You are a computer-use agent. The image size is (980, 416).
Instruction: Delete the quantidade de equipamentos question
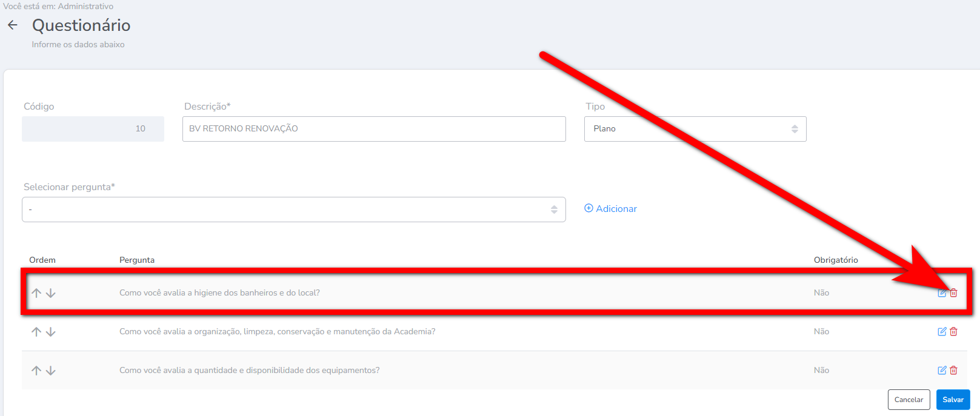point(953,371)
